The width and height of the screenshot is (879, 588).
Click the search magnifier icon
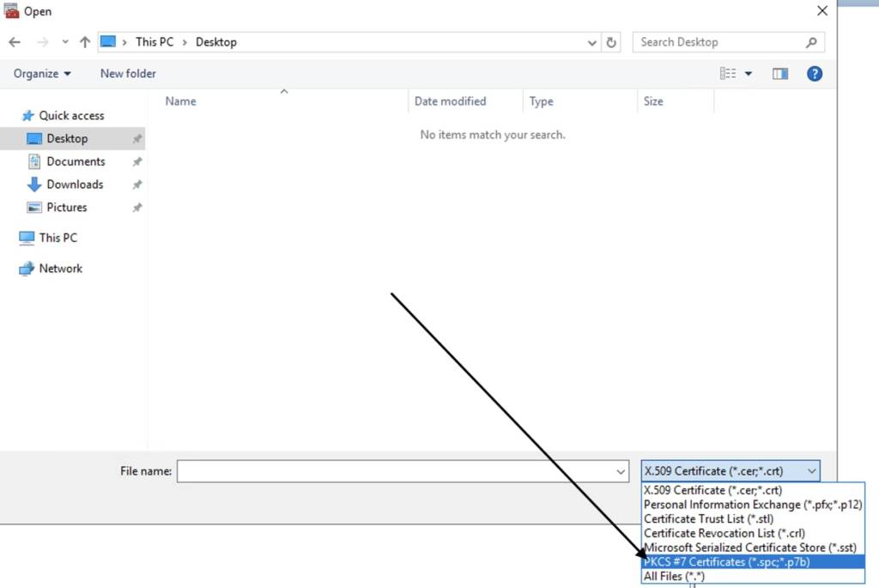[810, 41]
